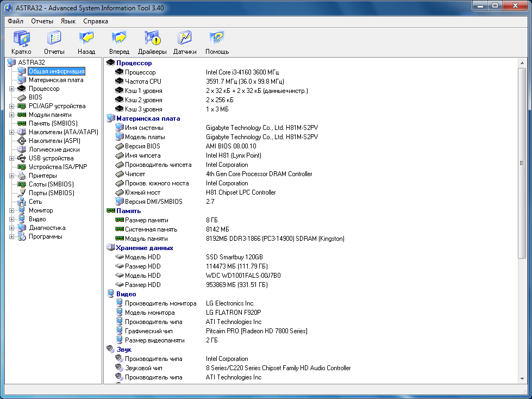This screenshot has height=399, width=532.
Task: Select the BIOS item in tree
Action: pos(35,97)
